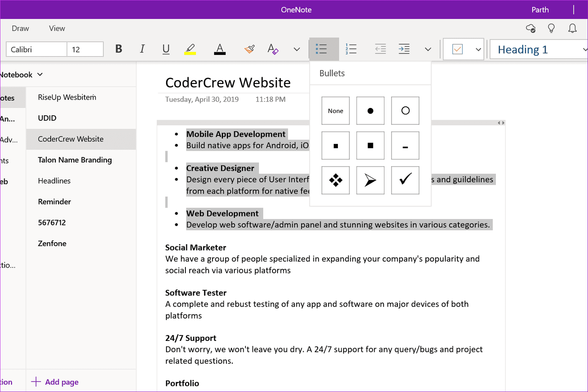Toggle underline formatting
The image size is (588, 392).
tap(166, 49)
